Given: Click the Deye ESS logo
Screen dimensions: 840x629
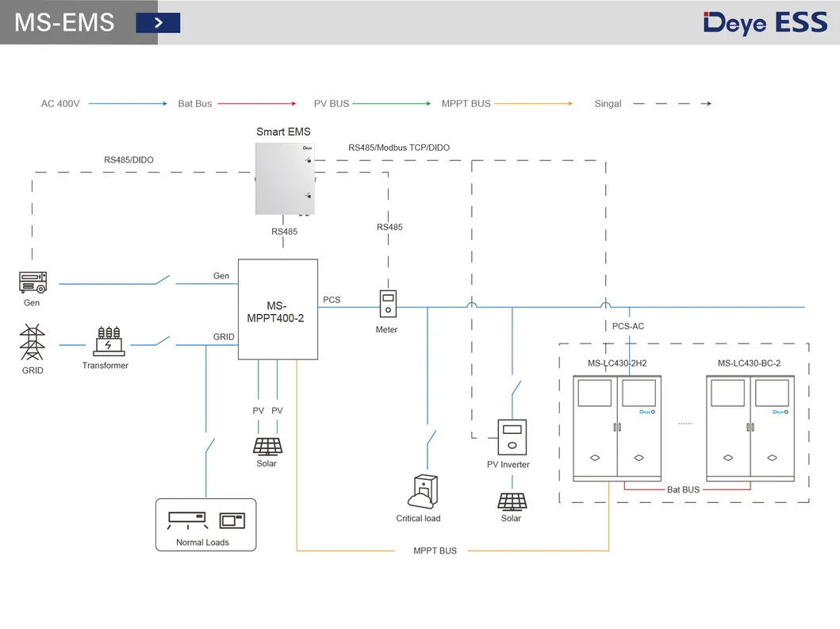Looking at the screenshot, I should pyautogui.click(x=765, y=22).
